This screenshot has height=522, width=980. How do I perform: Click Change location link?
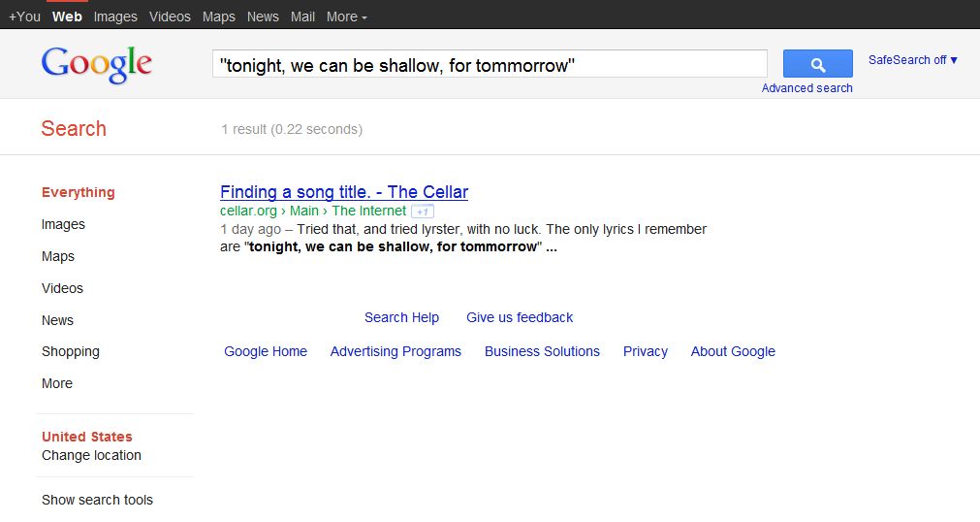point(91,455)
